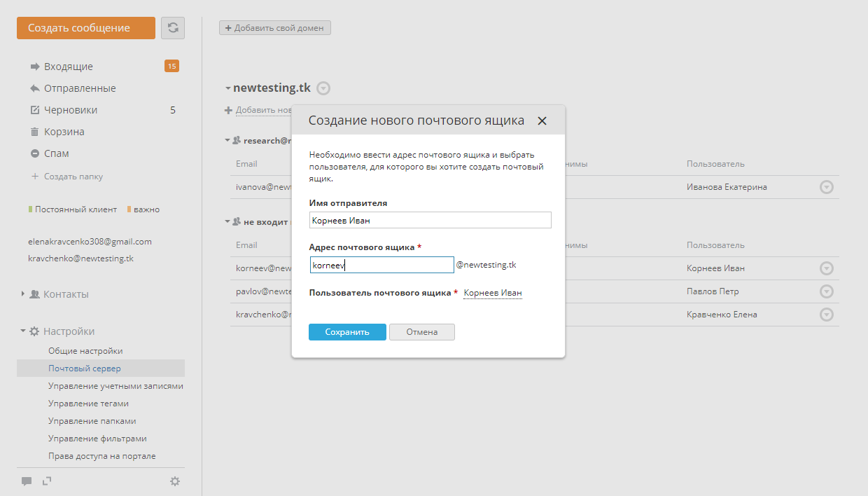Open the Спам folder
Image resolution: width=868 pixels, height=496 pixels.
[56, 153]
